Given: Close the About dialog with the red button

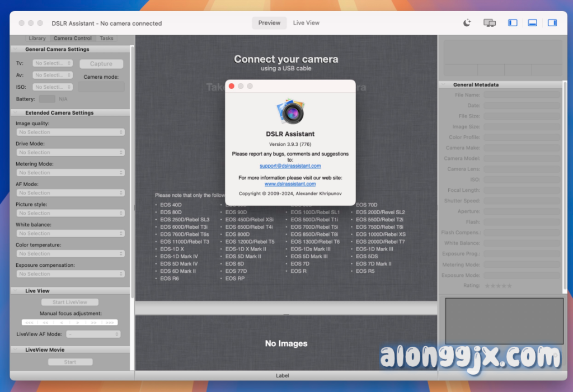Looking at the screenshot, I should pos(232,86).
